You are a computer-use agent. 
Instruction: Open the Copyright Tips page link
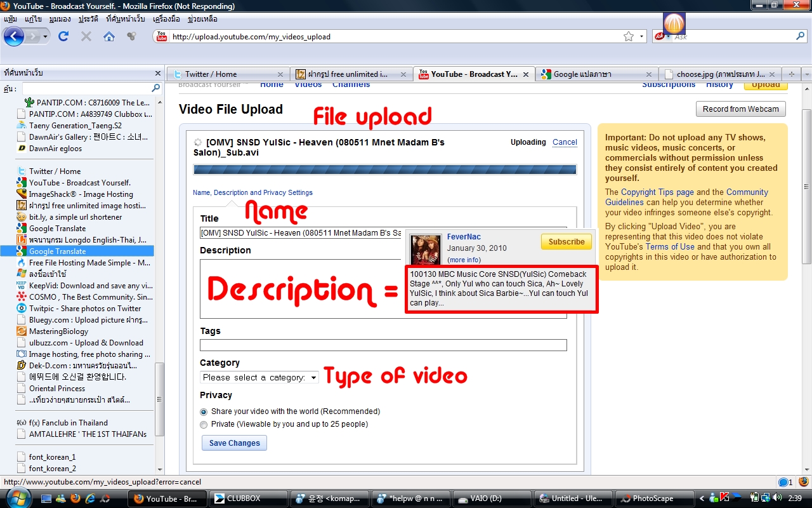(x=657, y=192)
